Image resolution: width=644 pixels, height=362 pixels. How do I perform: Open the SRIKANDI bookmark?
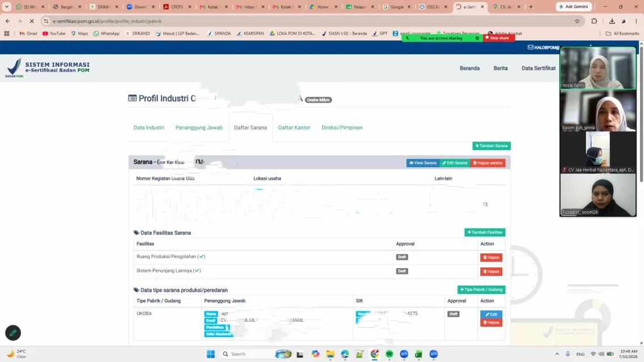click(138, 33)
